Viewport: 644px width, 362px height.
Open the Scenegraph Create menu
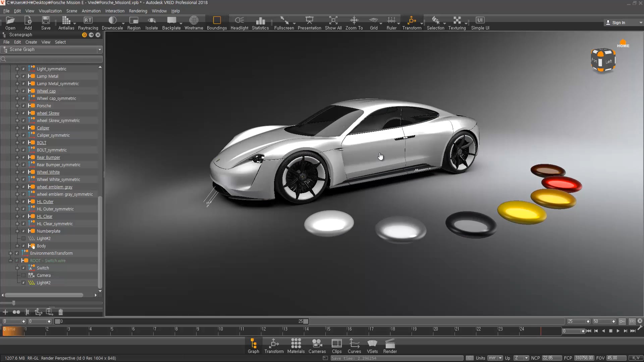point(31,42)
